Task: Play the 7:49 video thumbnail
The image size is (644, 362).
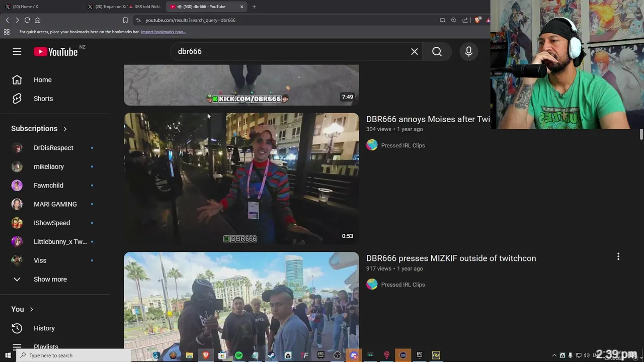Action: tap(242, 85)
